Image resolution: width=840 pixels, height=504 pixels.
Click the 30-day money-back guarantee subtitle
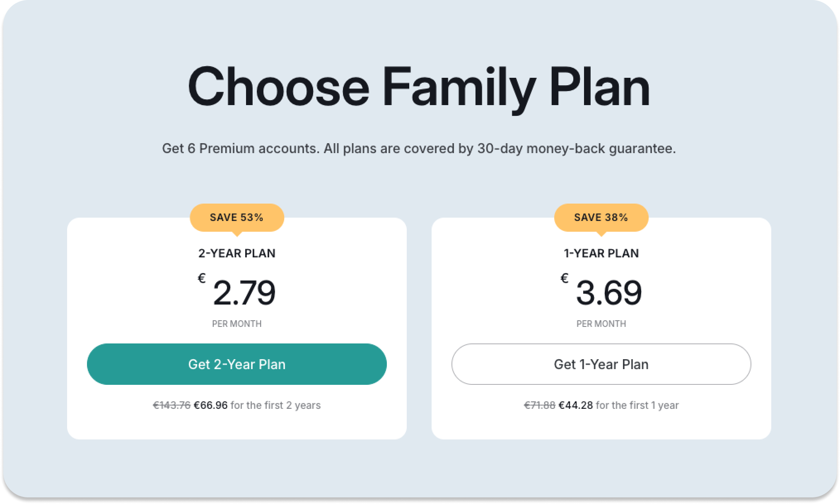click(419, 148)
